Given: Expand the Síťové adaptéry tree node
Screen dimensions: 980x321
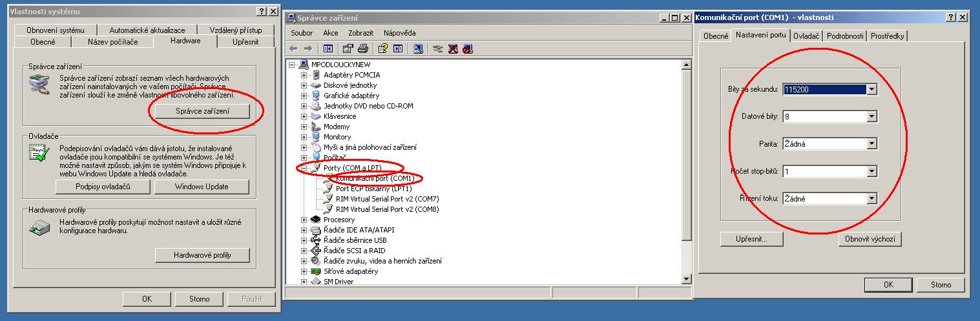Looking at the screenshot, I should click(x=304, y=271).
